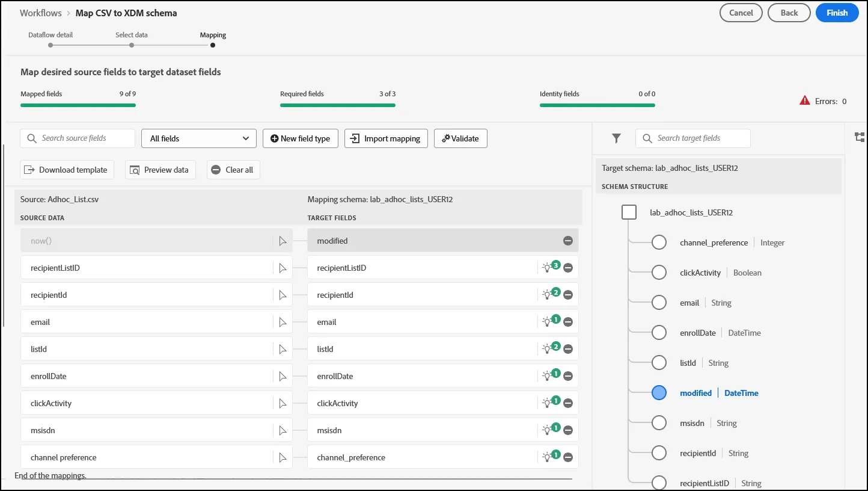The height and width of the screenshot is (491, 868).
Task: Click the Back button
Action: [x=789, y=13]
